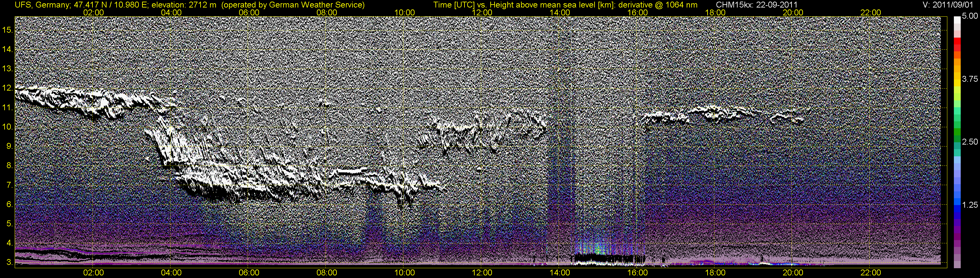980x278 pixels.
Task: Click the 3.75 value on the colorbar
Action: click(970, 79)
